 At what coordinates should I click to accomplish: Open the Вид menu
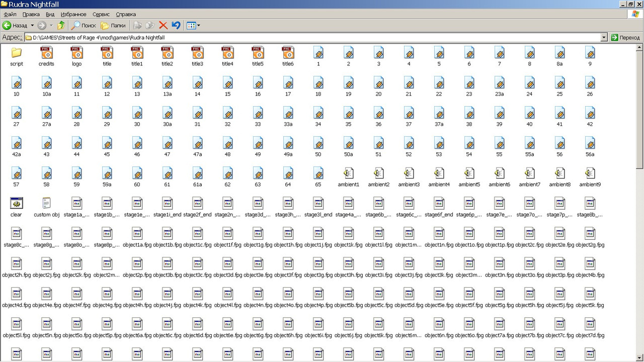coord(50,14)
